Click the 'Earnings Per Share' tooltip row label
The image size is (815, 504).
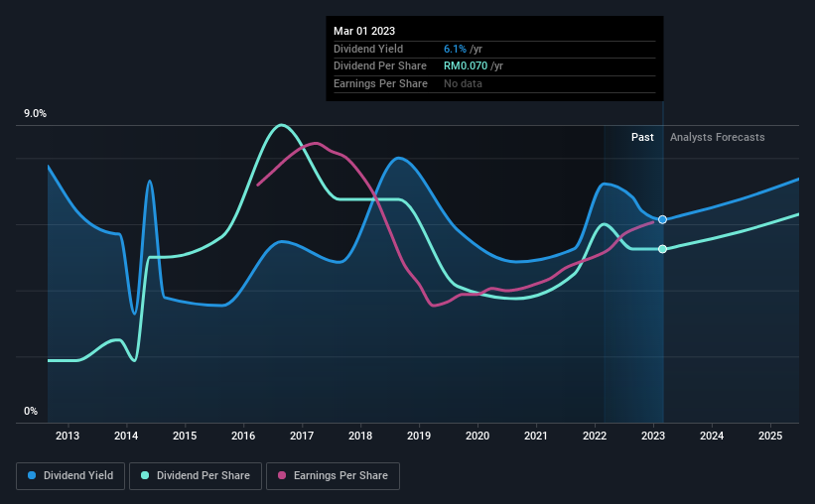[x=380, y=83]
